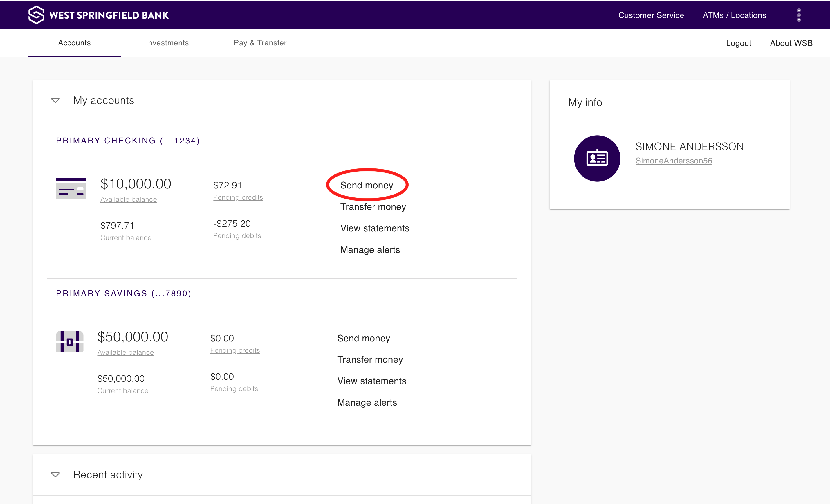
Task: Collapse the My accounts section
Action: coord(55,100)
